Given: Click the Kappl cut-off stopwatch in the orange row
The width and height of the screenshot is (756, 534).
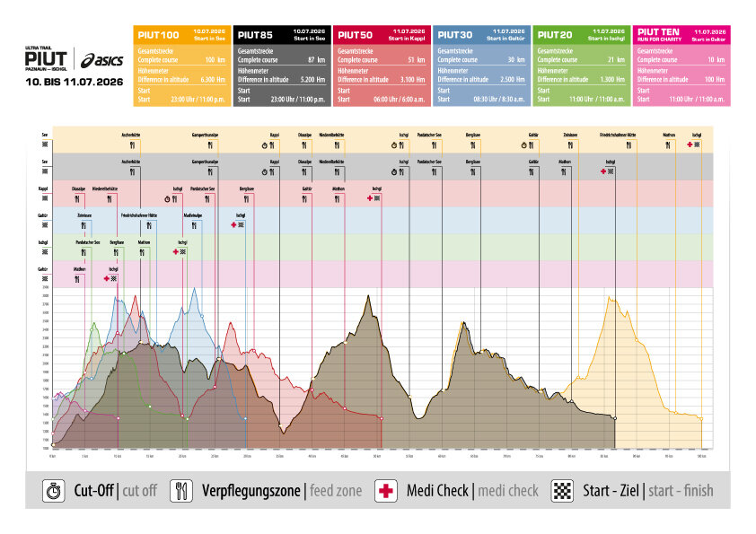Looking at the screenshot, I should click(x=265, y=144).
